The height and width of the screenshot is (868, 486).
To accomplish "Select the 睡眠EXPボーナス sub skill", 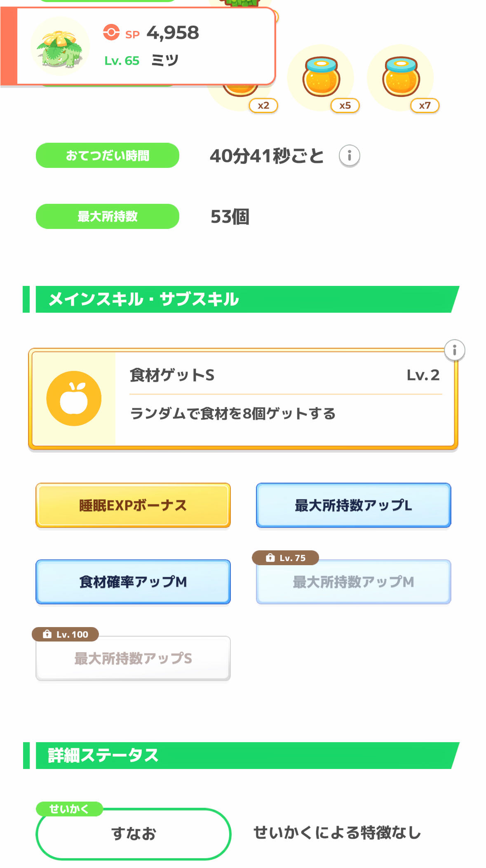I will click(x=133, y=505).
